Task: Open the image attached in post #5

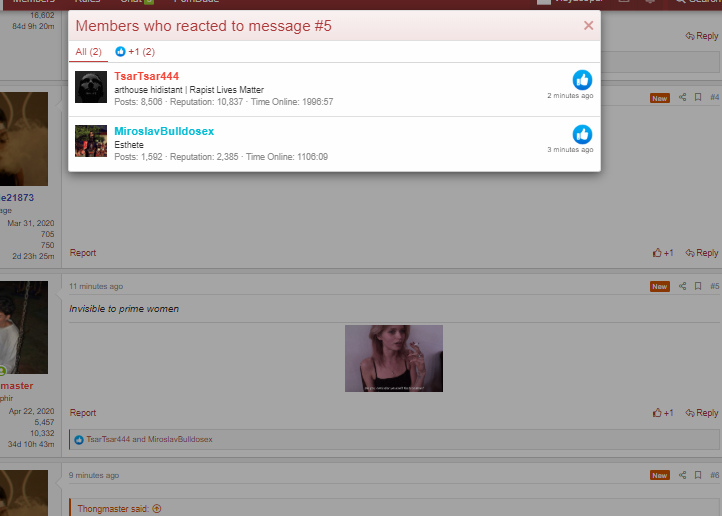Action: pyautogui.click(x=393, y=358)
